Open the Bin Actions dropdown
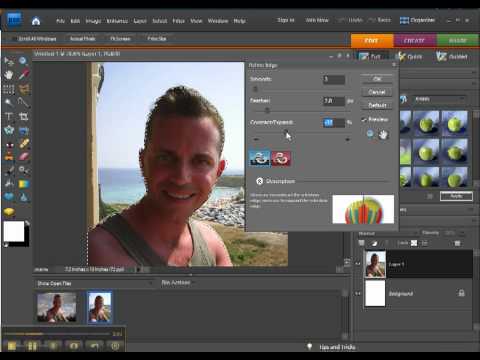This screenshot has height=360, width=480. point(177,283)
